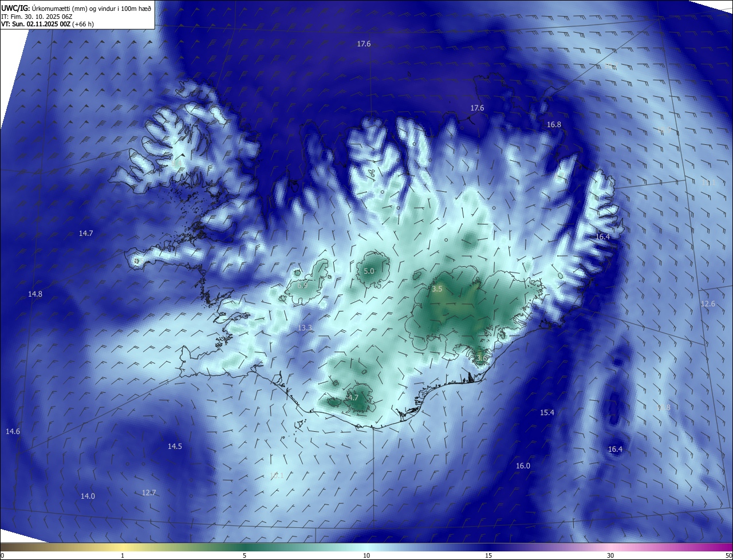
Task: Click the 0 label on the color scale
Action: [2, 555]
